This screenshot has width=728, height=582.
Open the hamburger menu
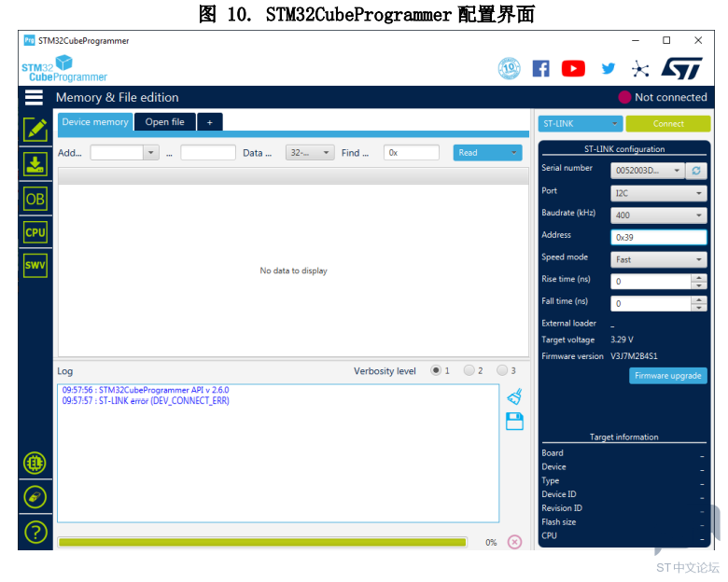(35, 97)
